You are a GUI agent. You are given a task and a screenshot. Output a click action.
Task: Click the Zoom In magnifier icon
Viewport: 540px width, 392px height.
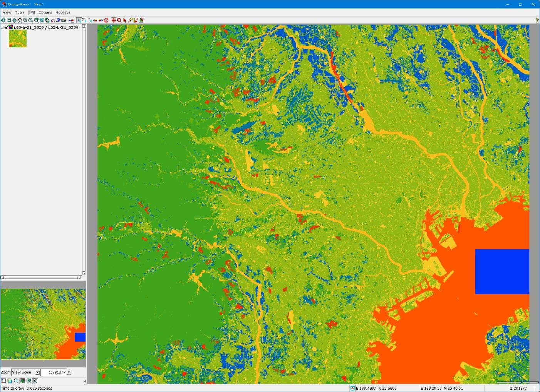(x=25, y=20)
